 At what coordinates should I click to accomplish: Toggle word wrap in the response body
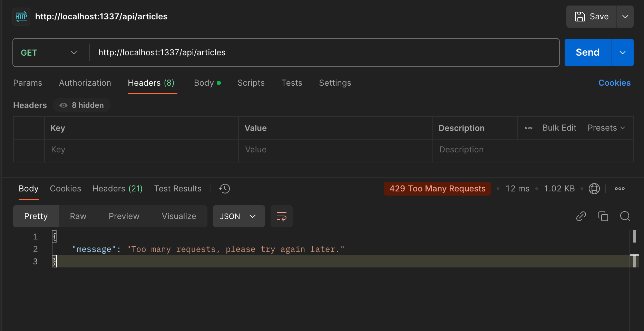click(282, 216)
